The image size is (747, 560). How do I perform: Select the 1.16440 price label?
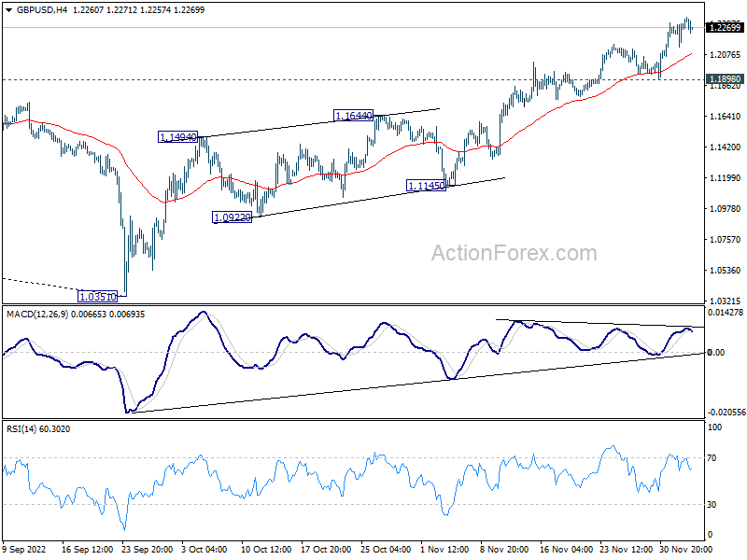[353, 115]
